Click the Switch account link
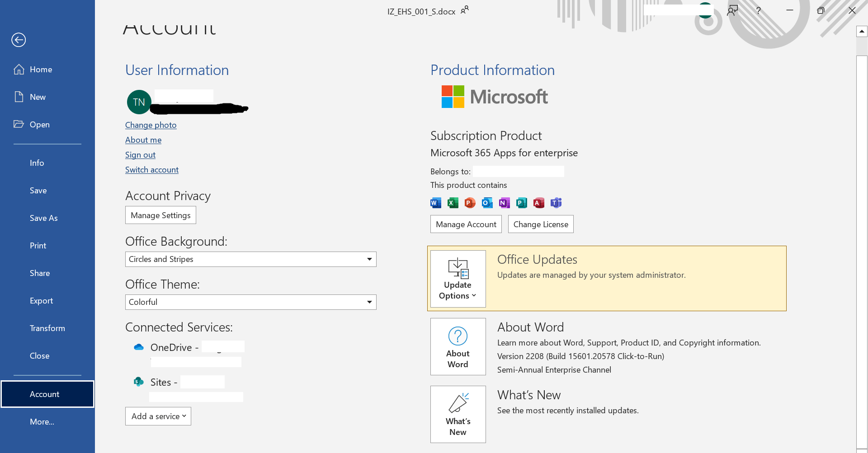Image resolution: width=868 pixels, height=453 pixels. 152,170
